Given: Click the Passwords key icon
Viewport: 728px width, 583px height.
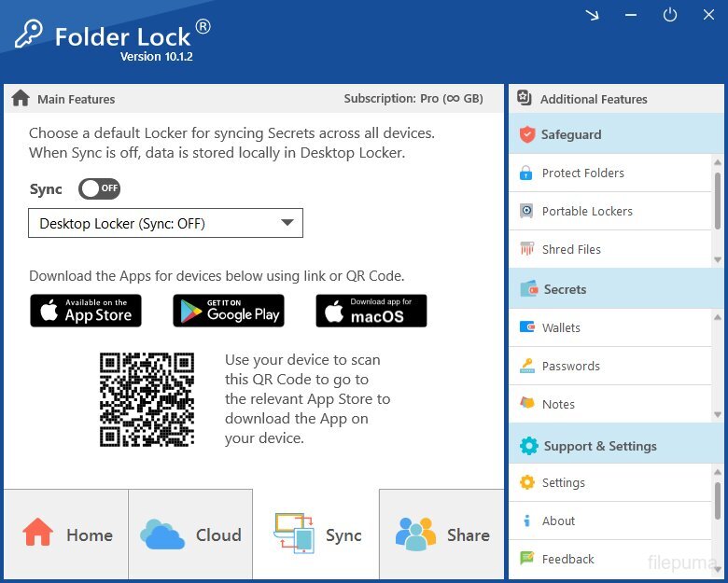Looking at the screenshot, I should [527, 366].
